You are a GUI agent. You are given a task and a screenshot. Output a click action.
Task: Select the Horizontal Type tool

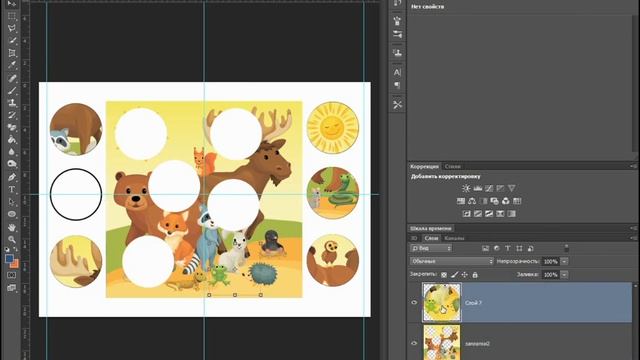point(12,189)
